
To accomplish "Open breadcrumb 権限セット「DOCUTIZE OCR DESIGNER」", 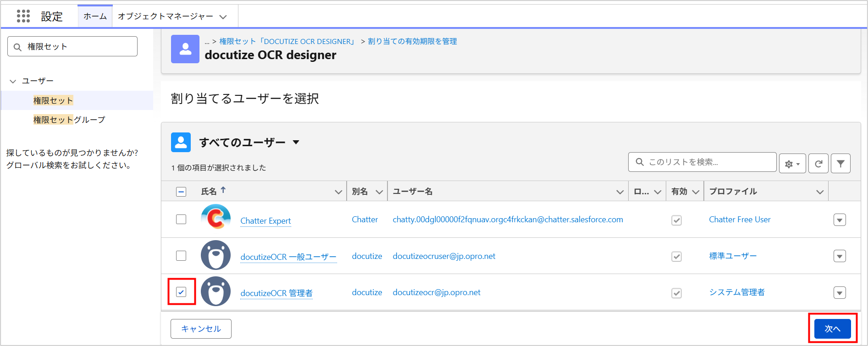I will point(288,41).
